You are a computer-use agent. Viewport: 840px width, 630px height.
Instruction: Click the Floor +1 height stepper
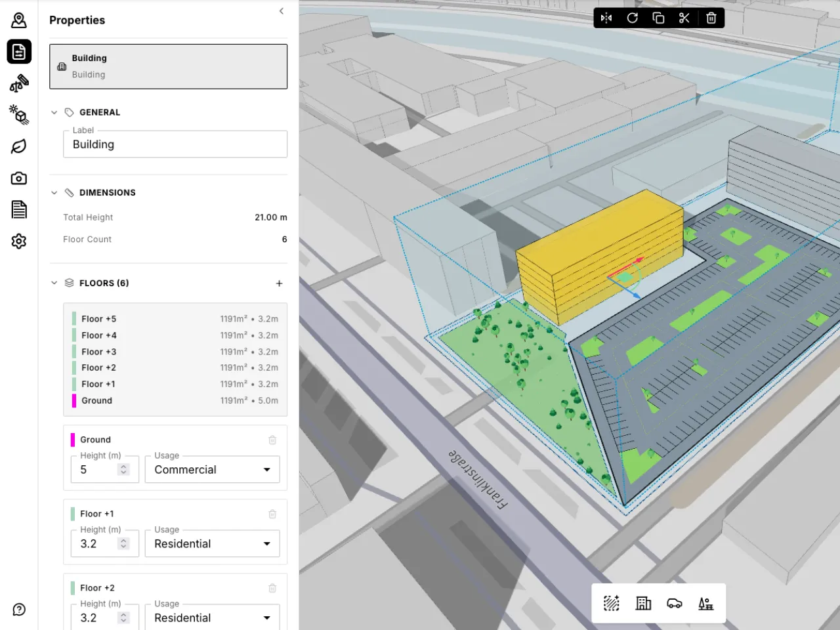click(x=123, y=544)
